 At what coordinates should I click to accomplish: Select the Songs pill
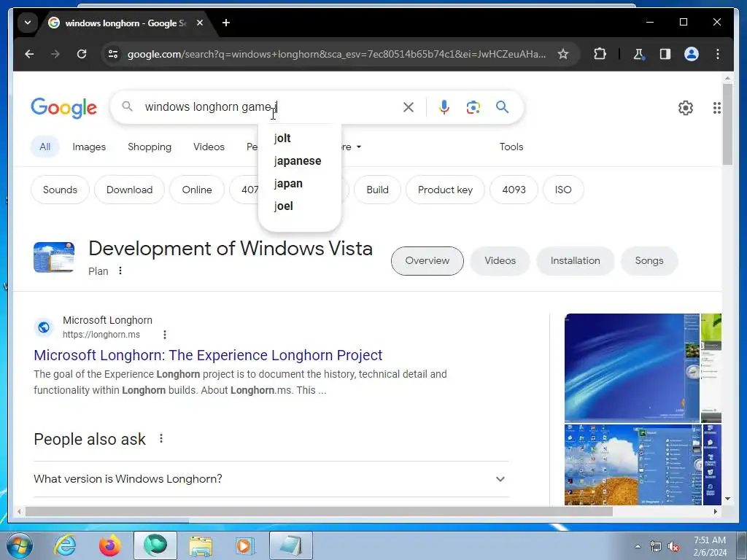[x=649, y=260]
